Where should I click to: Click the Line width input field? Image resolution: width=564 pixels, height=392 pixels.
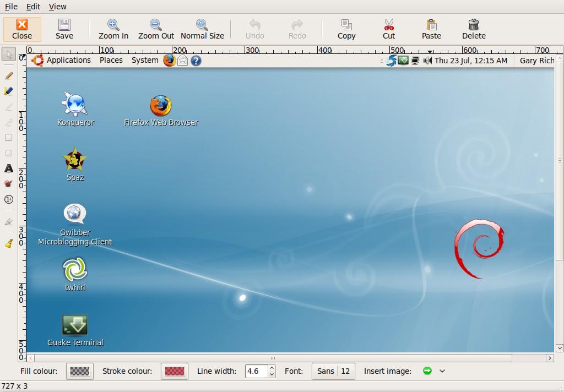point(257,371)
